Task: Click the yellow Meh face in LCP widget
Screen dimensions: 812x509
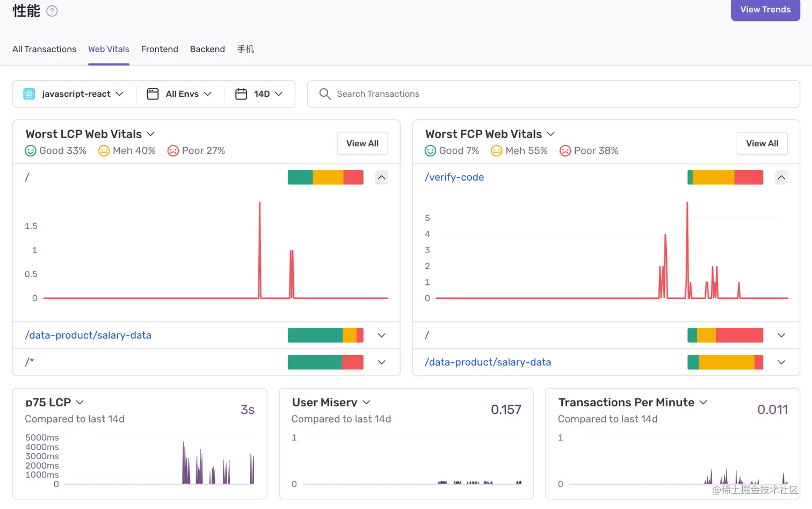Action: [x=104, y=151]
